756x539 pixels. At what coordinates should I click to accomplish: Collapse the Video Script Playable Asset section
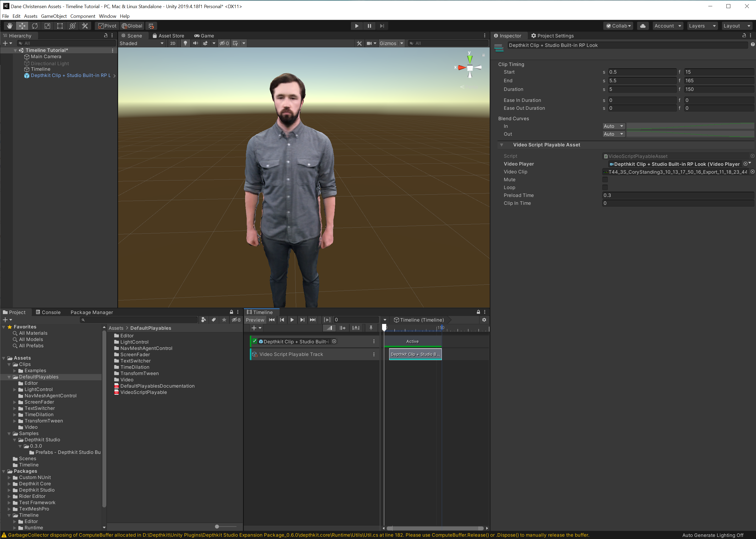pyautogui.click(x=501, y=145)
